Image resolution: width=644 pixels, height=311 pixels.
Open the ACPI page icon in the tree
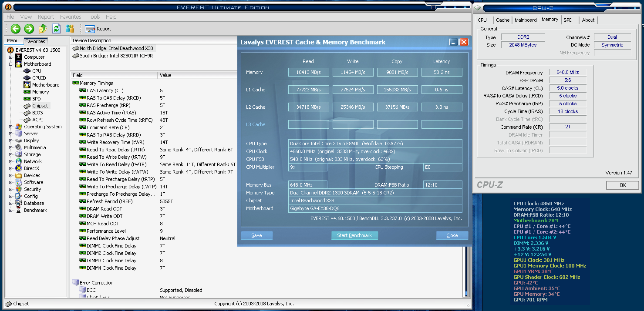coord(27,120)
